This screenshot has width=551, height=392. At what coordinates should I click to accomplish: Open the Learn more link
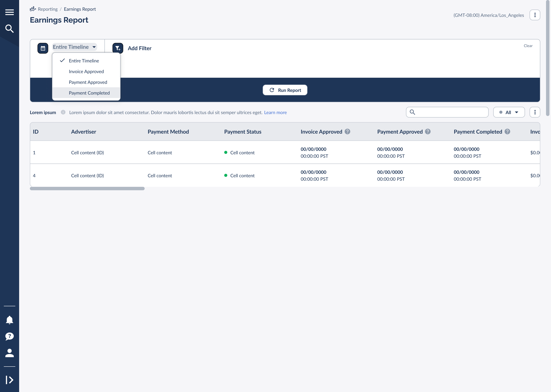pos(275,113)
